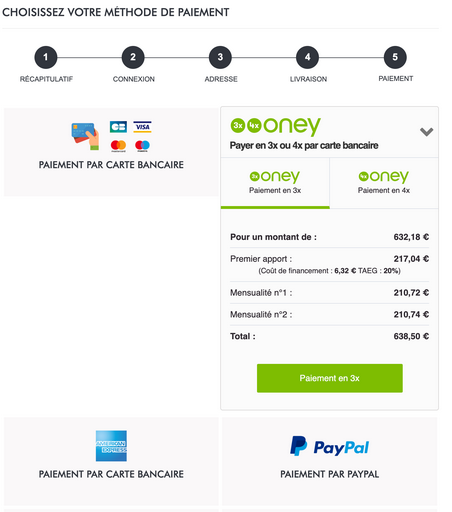Choose American Express Paiement par carte bancaire
Image resolution: width=452 pixels, height=512 pixels.
[x=111, y=461]
